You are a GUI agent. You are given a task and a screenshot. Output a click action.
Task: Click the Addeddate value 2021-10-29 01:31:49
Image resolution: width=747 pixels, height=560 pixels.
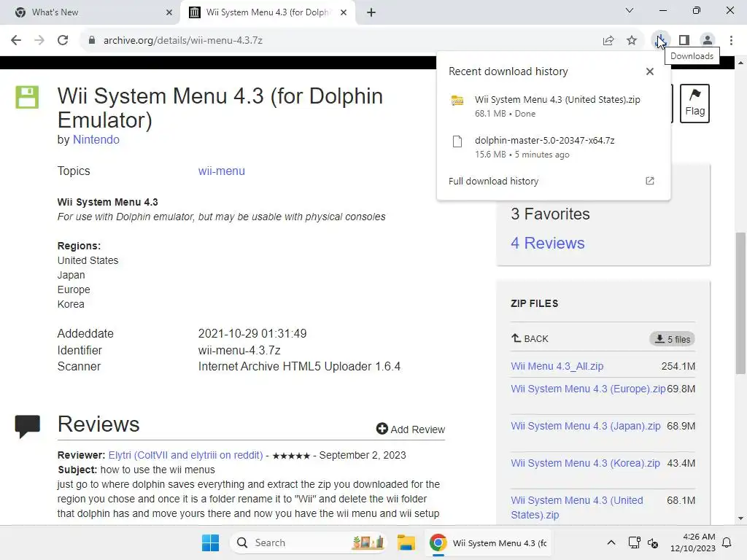coord(252,334)
